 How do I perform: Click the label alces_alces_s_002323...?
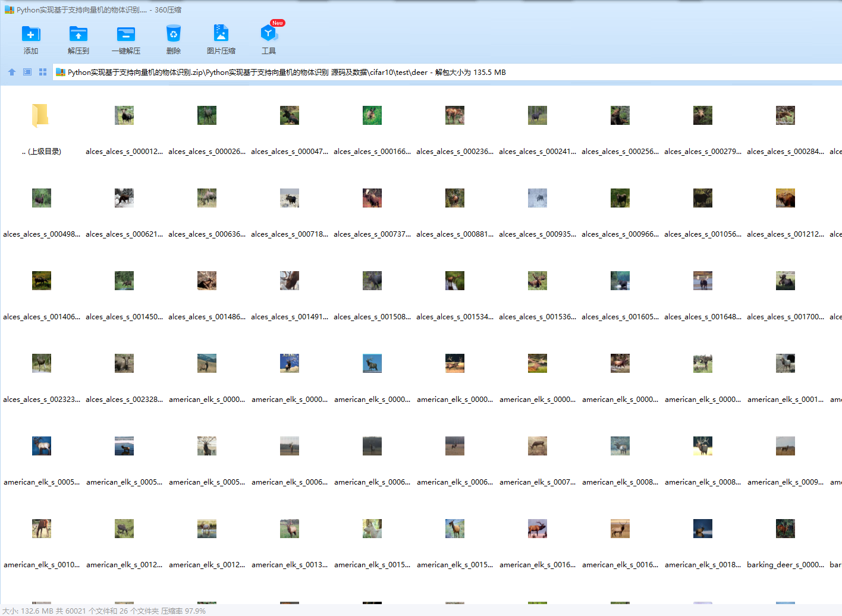coord(42,400)
